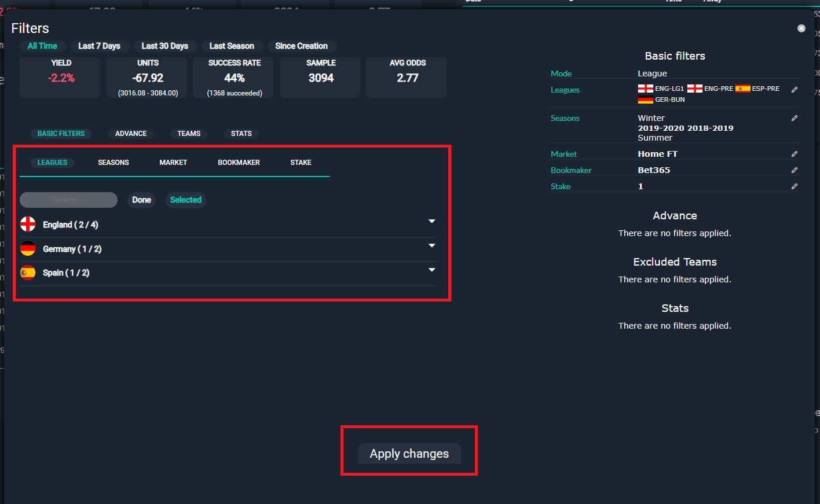Expand the England leagues list
The height and width of the screenshot is (504, 820).
(x=431, y=222)
